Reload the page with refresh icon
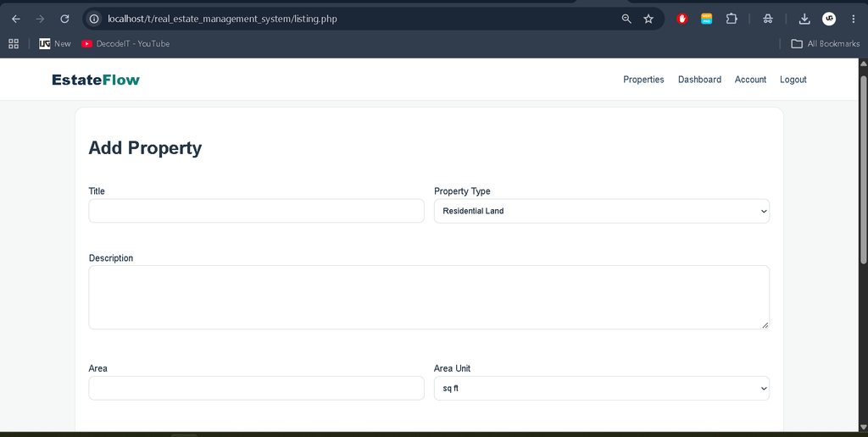This screenshot has width=868, height=437. click(x=64, y=19)
